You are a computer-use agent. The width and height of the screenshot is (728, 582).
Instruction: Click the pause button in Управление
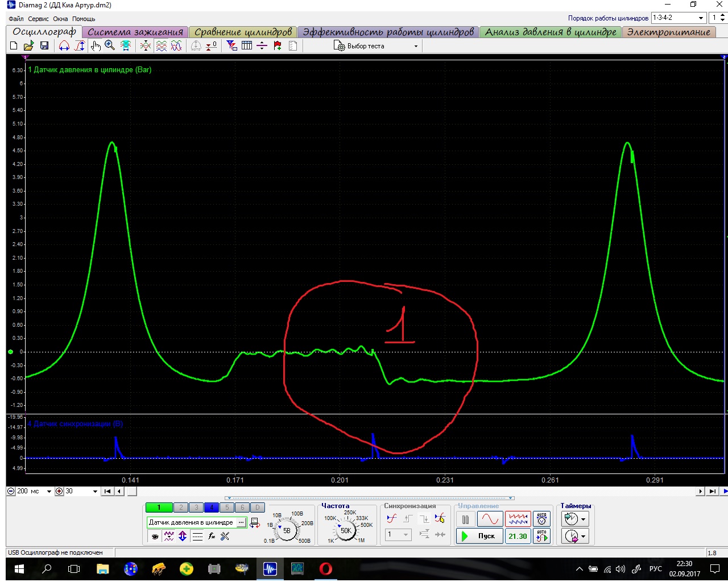click(x=465, y=519)
